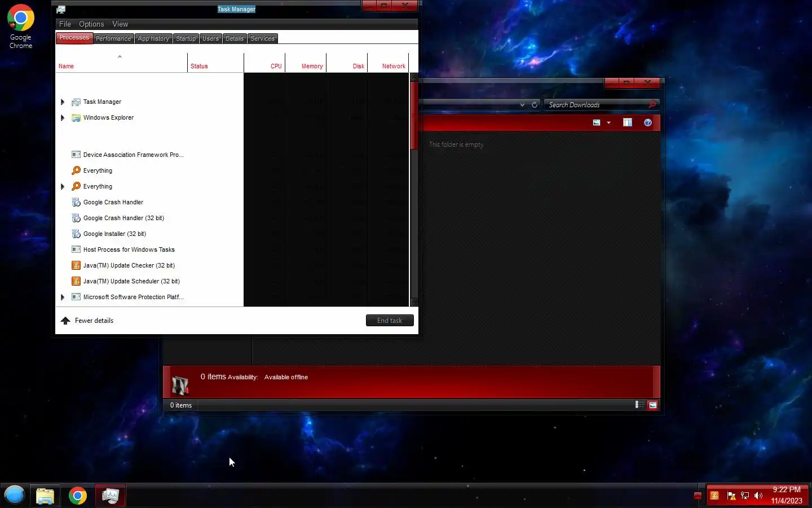812x508 pixels.
Task: Click search magnifier icon in Downloads window
Action: 652,105
